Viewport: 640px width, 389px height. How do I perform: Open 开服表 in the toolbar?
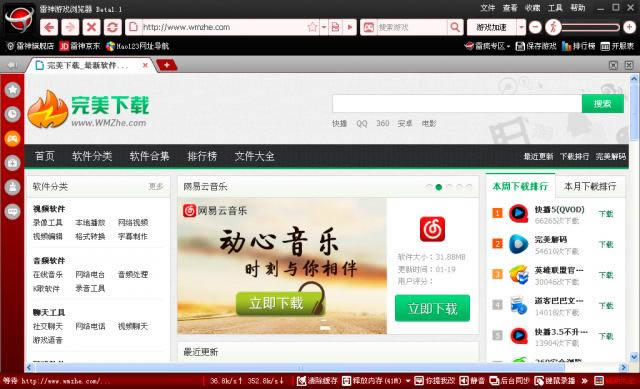pos(617,46)
